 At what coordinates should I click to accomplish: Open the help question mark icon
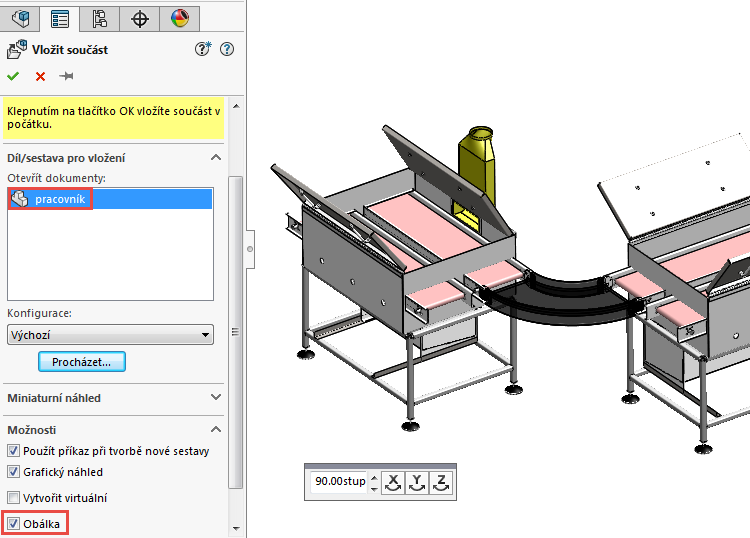[x=227, y=49]
